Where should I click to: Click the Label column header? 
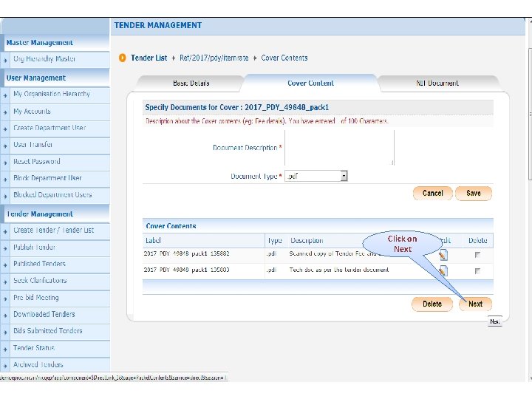[x=153, y=241]
